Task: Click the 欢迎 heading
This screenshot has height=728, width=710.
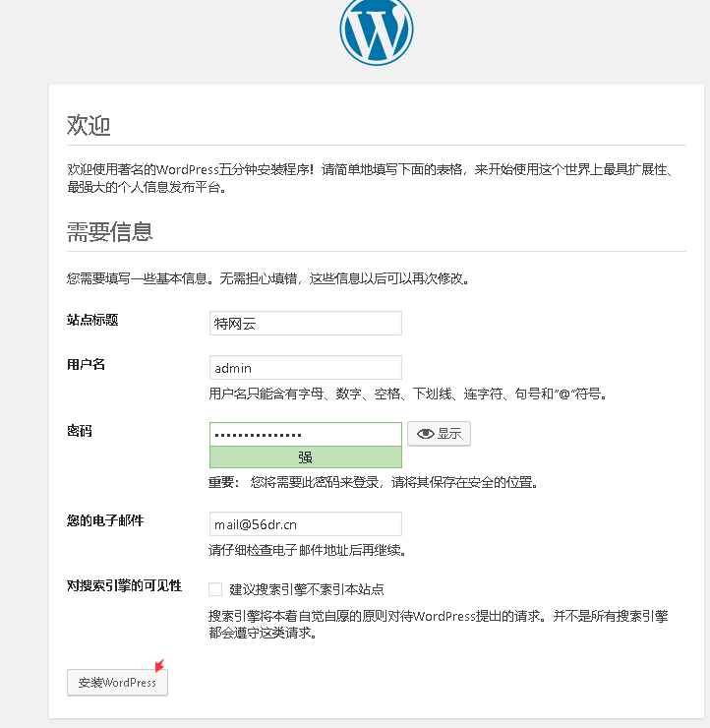Action: [89, 125]
